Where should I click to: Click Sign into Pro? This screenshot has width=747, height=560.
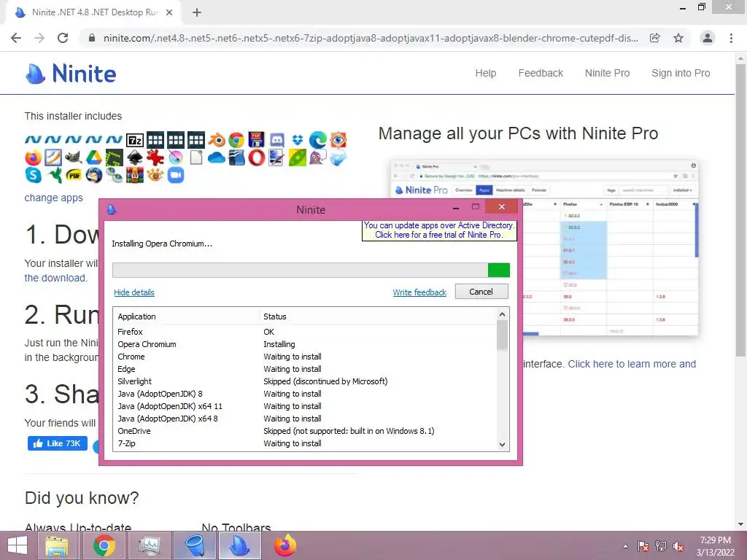pyautogui.click(x=681, y=73)
